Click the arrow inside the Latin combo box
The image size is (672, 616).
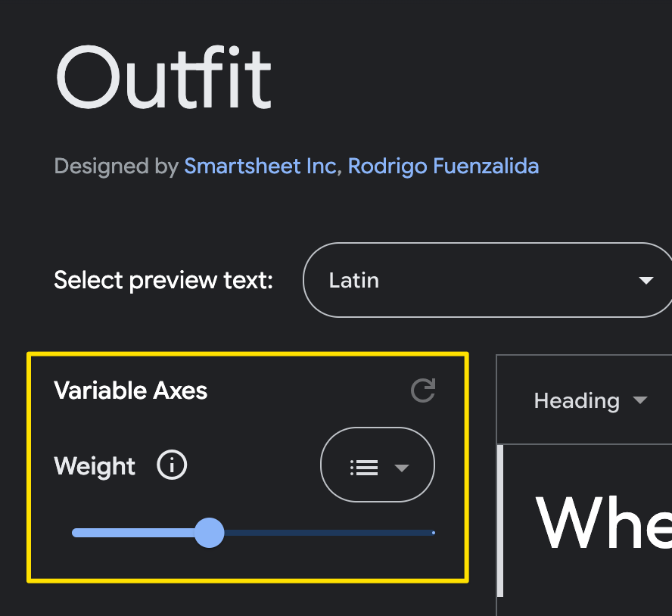click(x=646, y=280)
